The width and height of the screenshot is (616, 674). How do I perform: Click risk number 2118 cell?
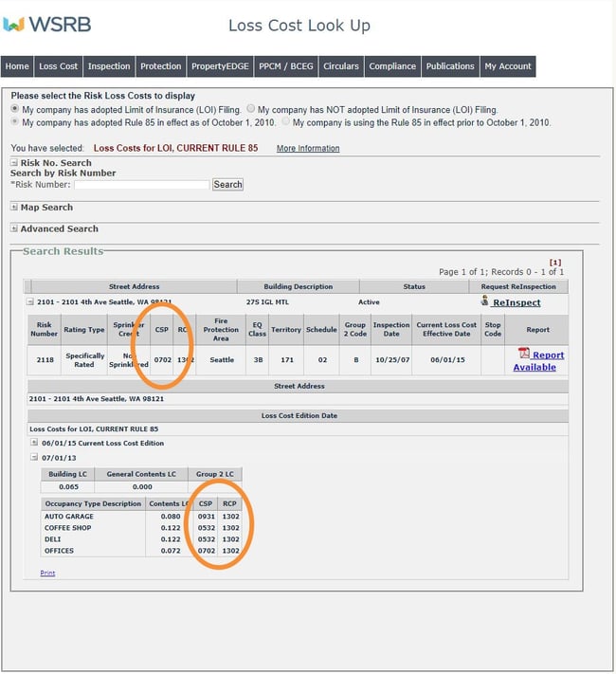(x=45, y=360)
